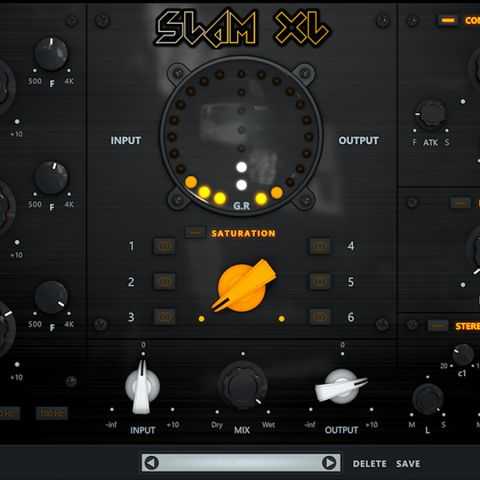Select saturation mode 3 button
This screenshot has height=480, width=480.
click(164, 317)
